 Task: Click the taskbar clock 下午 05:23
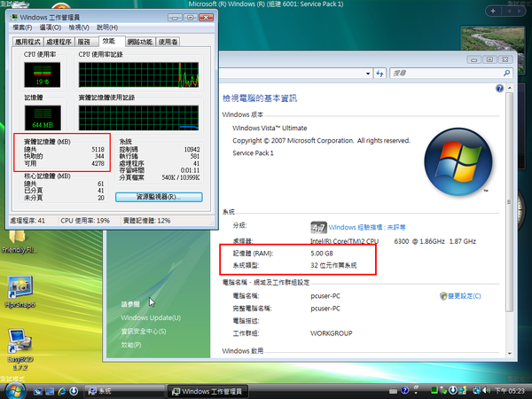click(509, 391)
